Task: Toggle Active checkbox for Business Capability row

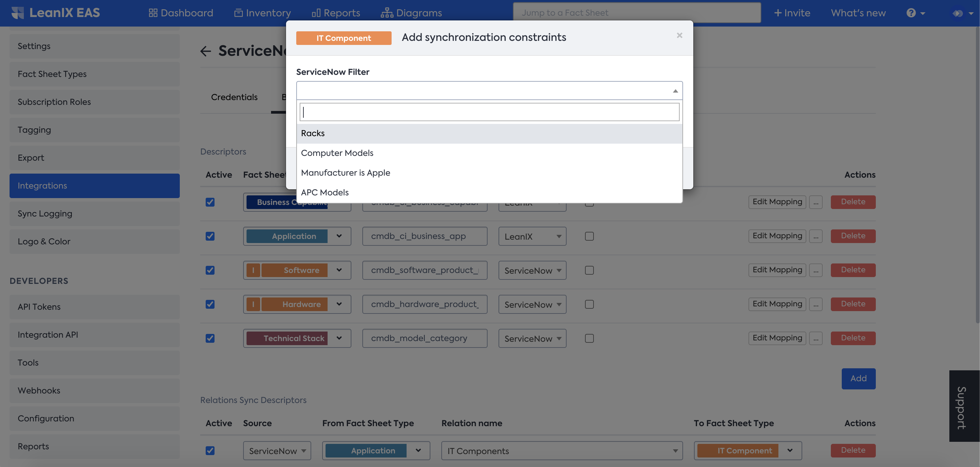Action: (x=210, y=202)
